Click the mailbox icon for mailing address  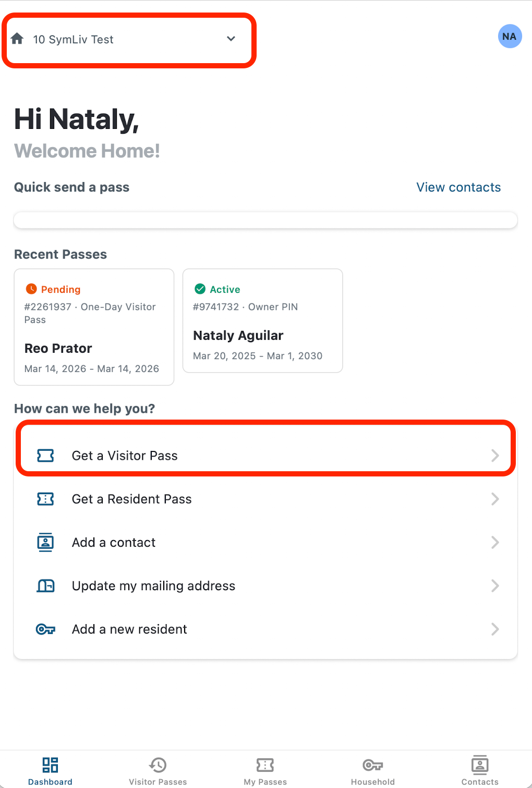coord(45,586)
